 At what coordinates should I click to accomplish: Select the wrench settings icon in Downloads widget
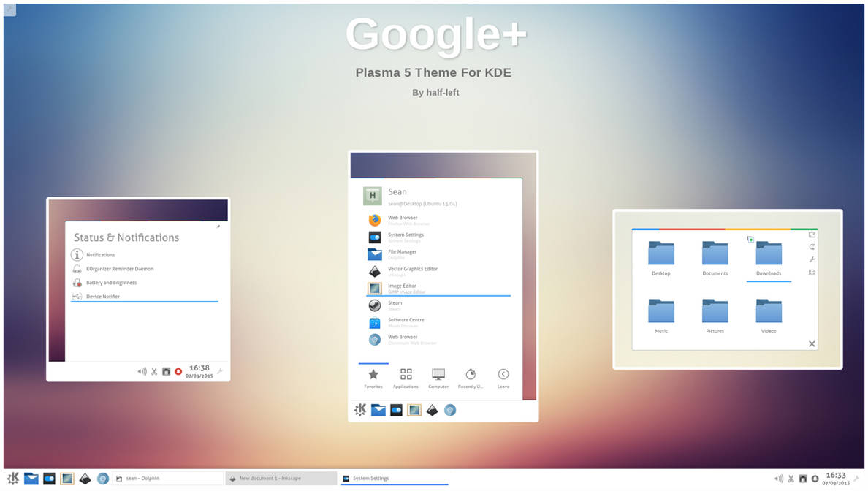[x=812, y=260]
